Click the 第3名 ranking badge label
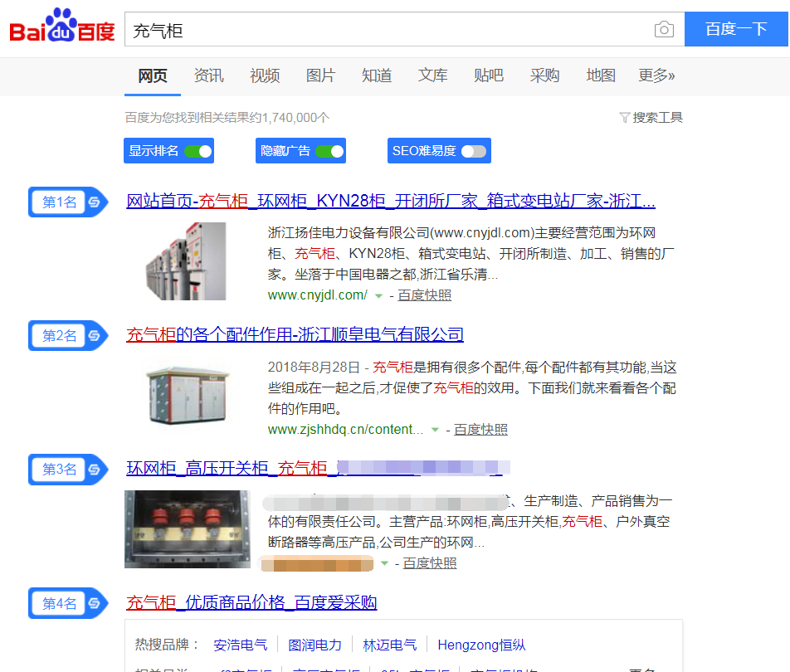 (x=60, y=470)
